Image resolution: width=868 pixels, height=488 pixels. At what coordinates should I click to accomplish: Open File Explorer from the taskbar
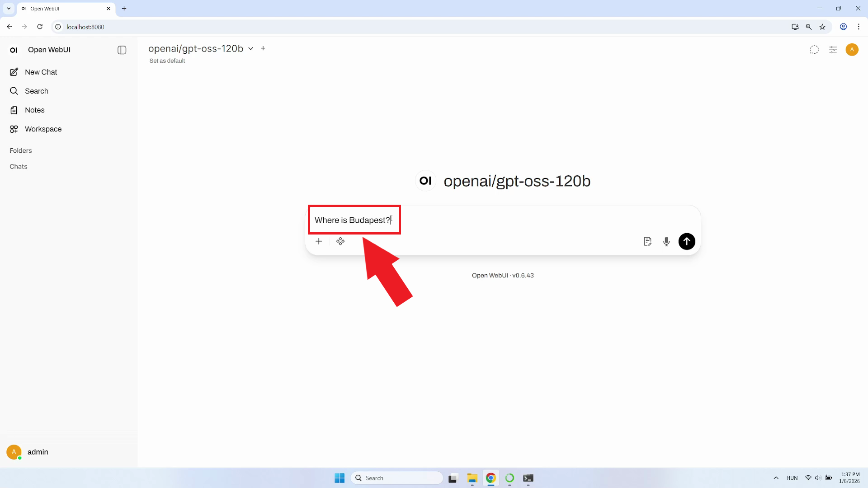click(x=472, y=478)
